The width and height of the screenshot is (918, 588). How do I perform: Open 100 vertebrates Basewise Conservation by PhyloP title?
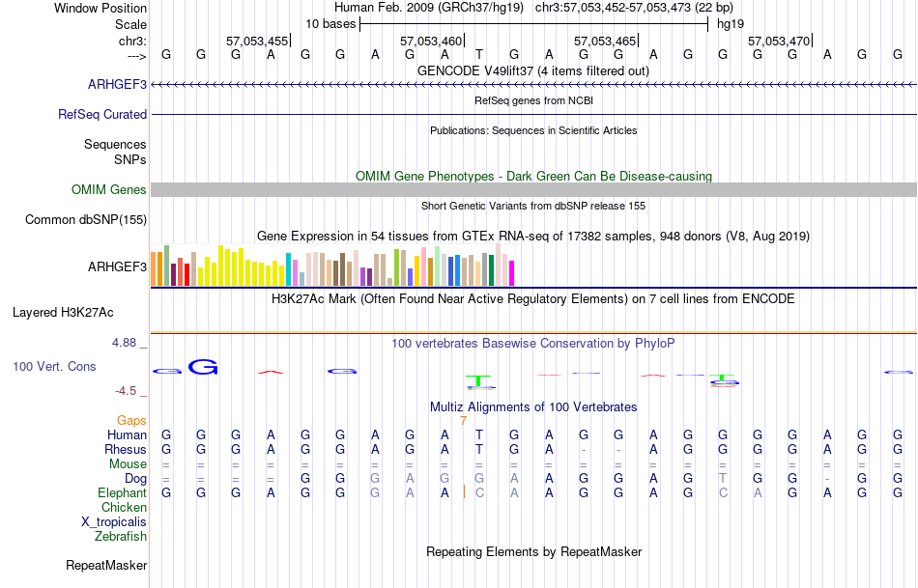click(x=533, y=343)
